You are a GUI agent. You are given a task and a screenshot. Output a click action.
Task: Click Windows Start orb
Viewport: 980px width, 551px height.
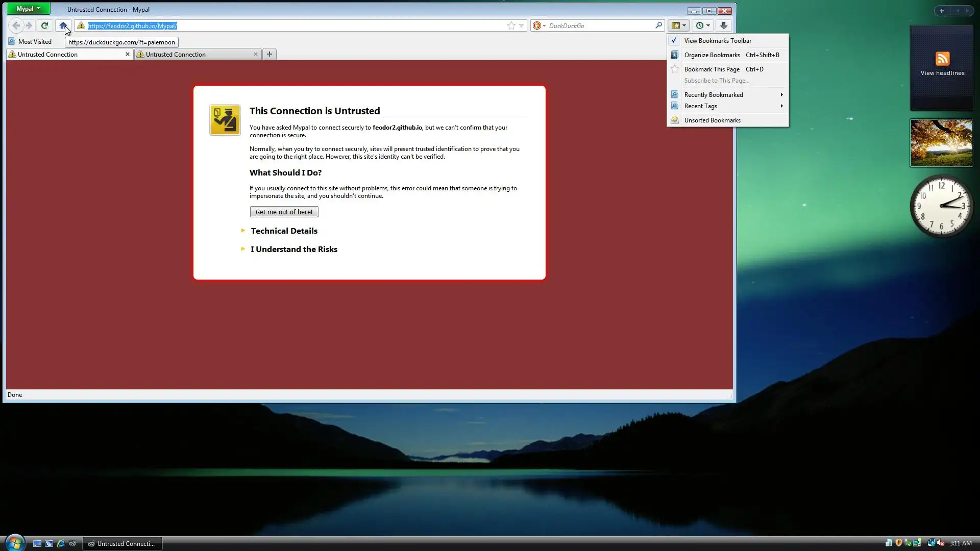[x=15, y=543]
